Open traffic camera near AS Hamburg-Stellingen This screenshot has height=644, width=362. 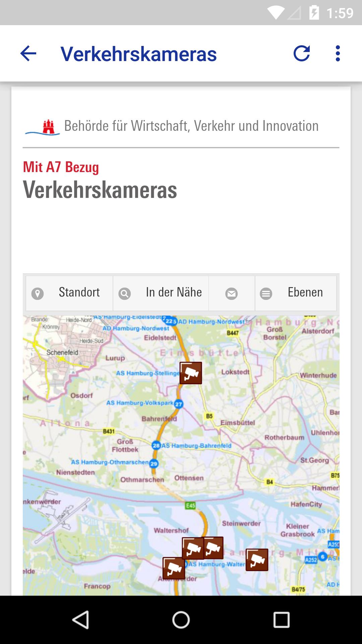191,373
